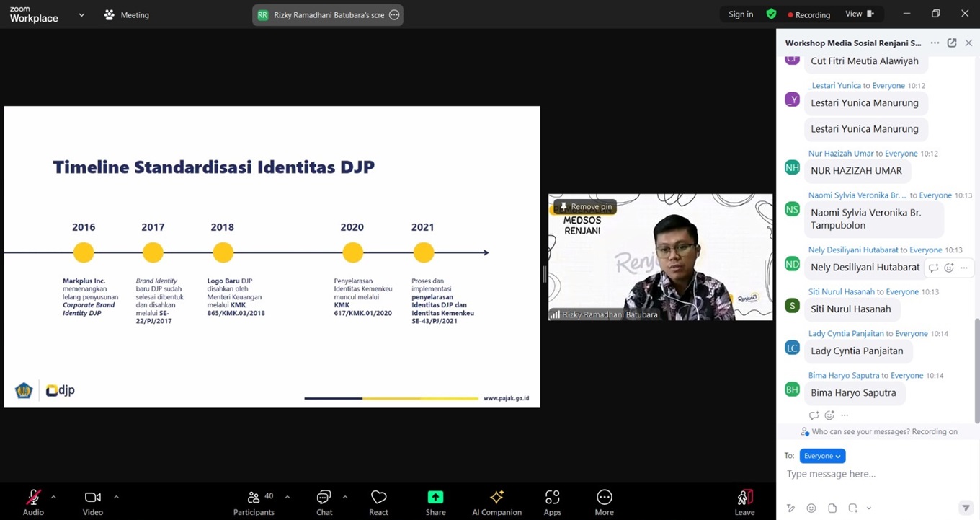Expand the video options arrow
The width and height of the screenshot is (980, 520).
[x=116, y=497]
